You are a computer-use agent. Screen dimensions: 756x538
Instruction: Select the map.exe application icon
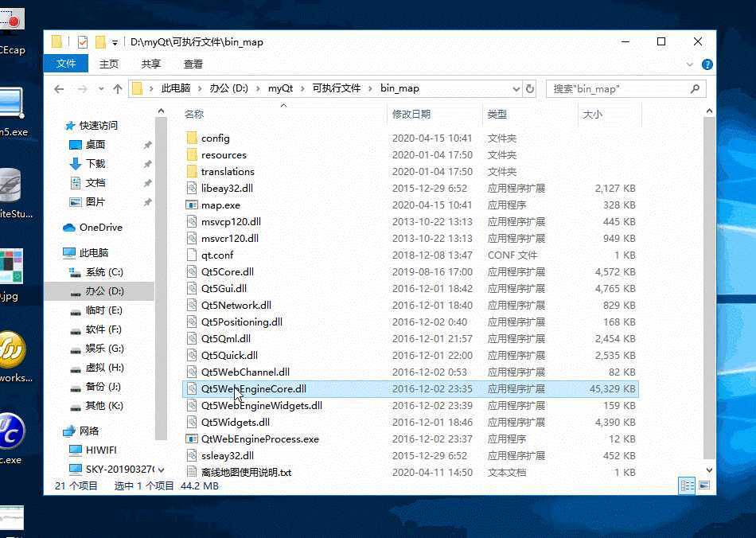pos(192,205)
